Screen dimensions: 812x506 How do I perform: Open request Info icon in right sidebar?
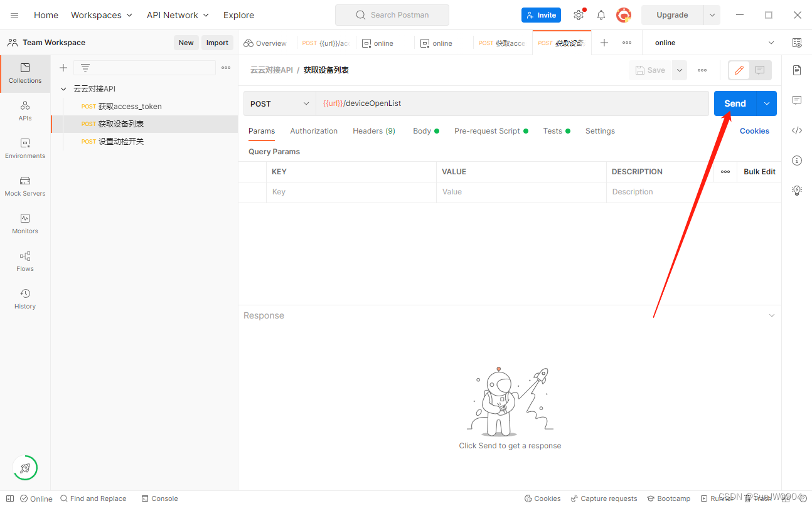(797, 161)
